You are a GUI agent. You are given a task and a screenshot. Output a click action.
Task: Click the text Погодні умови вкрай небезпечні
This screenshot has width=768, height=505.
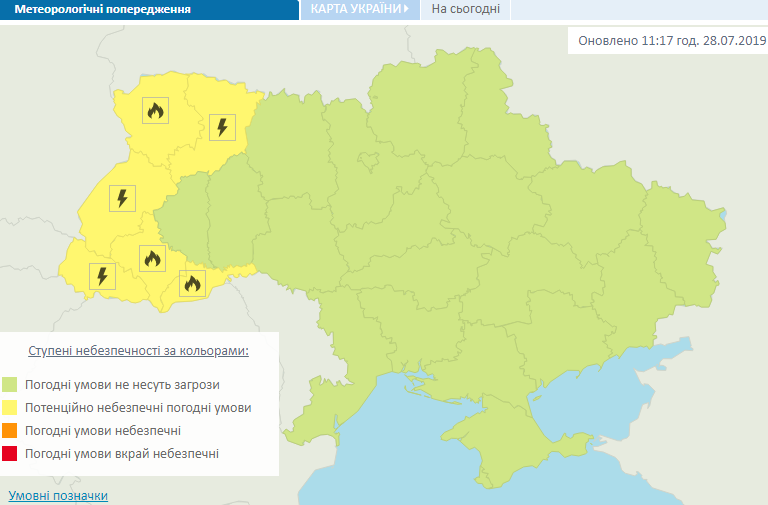[121, 454]
